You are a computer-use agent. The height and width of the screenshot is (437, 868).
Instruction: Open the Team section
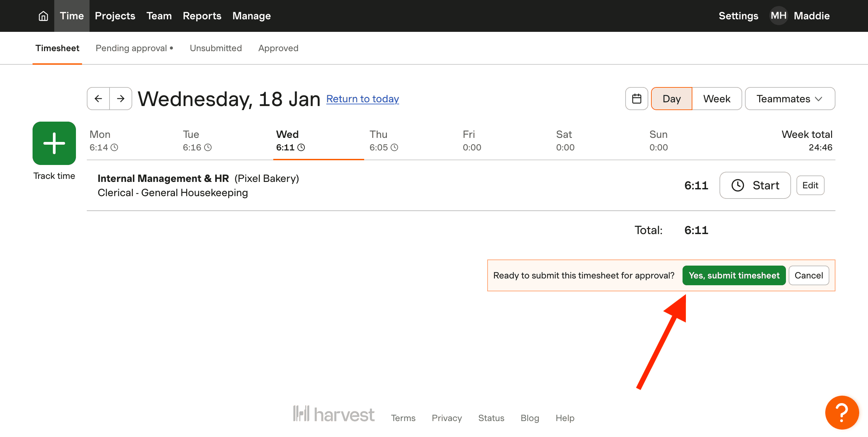(159, 16)
